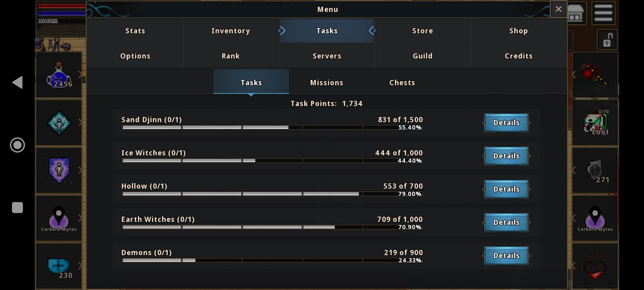Open the hamburger menu icon

pos(603,12)
